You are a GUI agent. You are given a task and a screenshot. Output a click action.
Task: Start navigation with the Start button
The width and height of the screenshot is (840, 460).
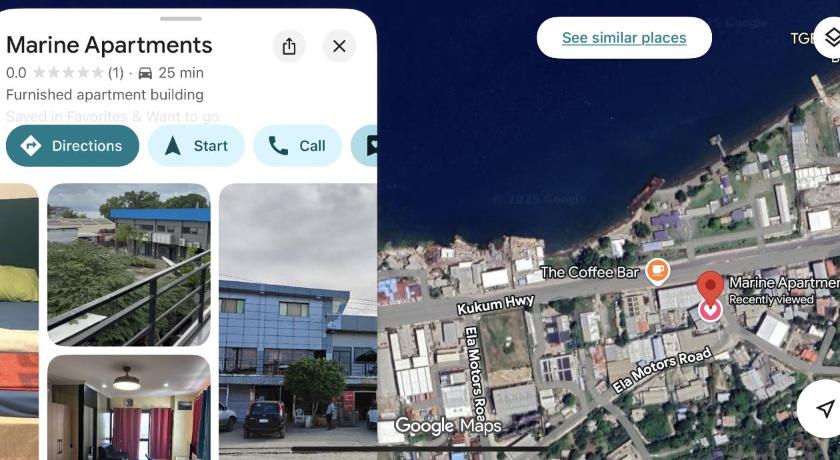tap(196, 146)
